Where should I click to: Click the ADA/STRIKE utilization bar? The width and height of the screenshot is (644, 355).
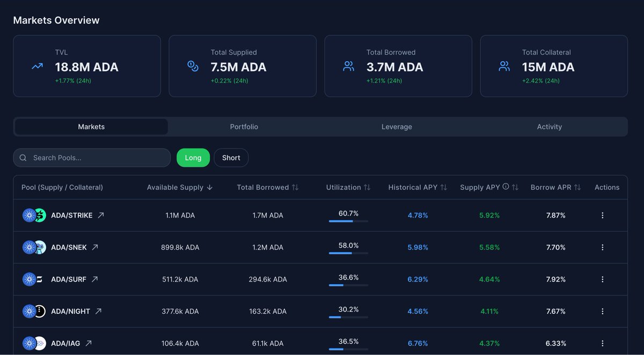pos(348,221)
